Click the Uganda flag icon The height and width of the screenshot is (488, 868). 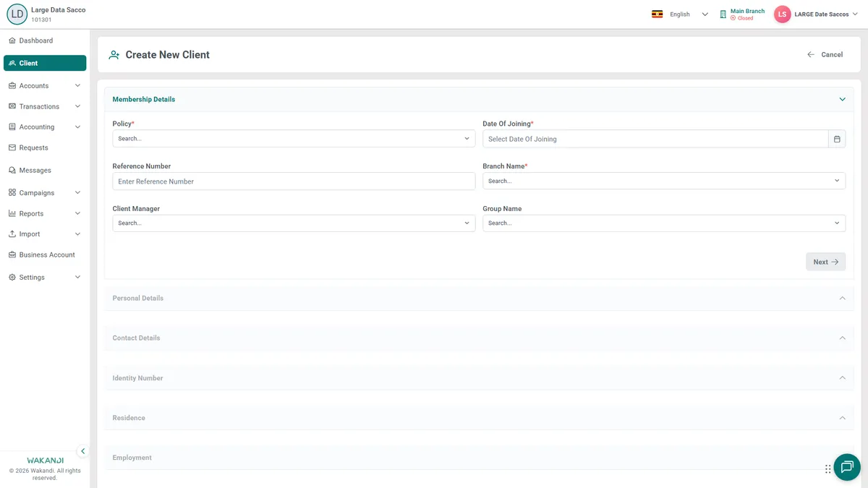pyautogui.click(x=657, y=14)
